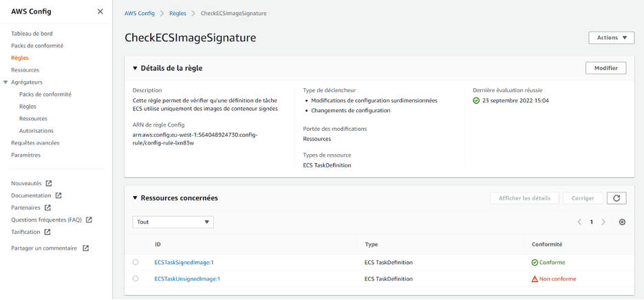Viewport: 644px width, 300px height.
Task: Open Tarification link in sidebar
Action: [25, 232]
